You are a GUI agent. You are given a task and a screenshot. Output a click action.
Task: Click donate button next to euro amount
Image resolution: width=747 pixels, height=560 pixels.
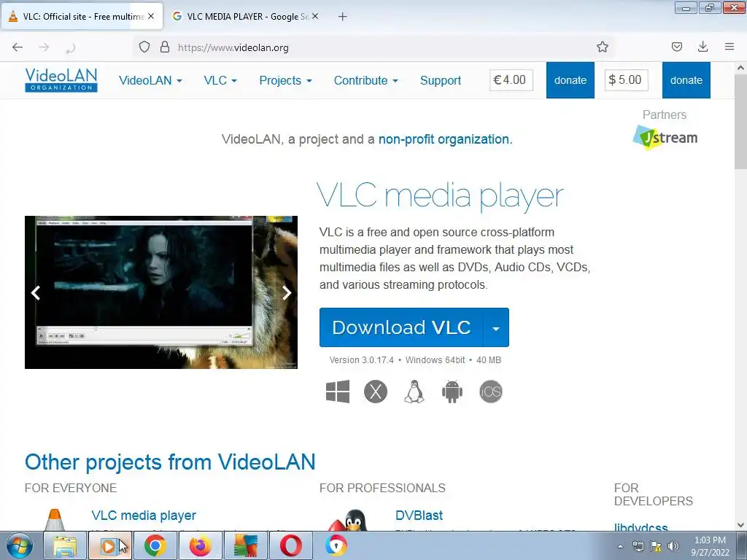(x=570, y=80)
